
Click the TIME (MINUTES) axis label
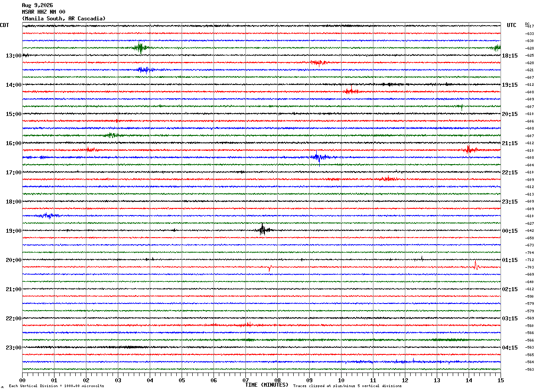click(267, 385)
